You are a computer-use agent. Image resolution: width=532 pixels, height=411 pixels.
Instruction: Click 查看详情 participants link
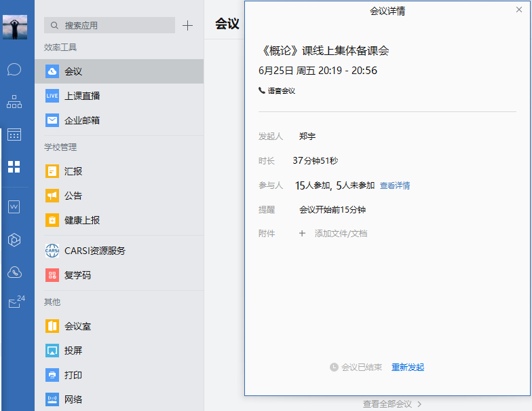point(394,185)
